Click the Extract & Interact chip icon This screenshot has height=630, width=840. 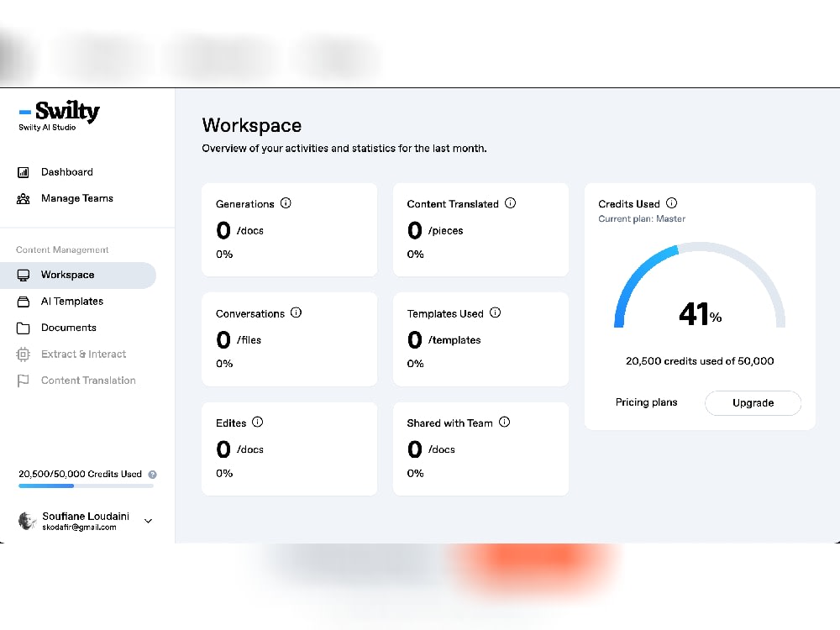pos(23,354)
